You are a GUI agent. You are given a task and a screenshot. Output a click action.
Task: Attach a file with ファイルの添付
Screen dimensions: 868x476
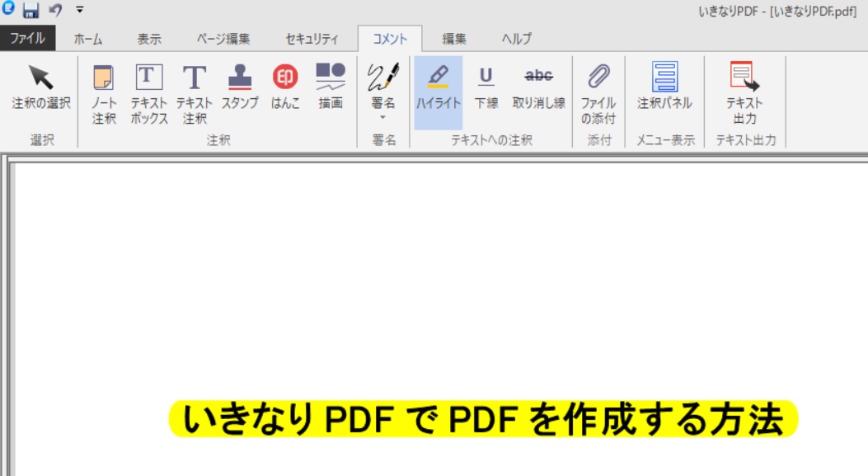[x=598, y=94]
